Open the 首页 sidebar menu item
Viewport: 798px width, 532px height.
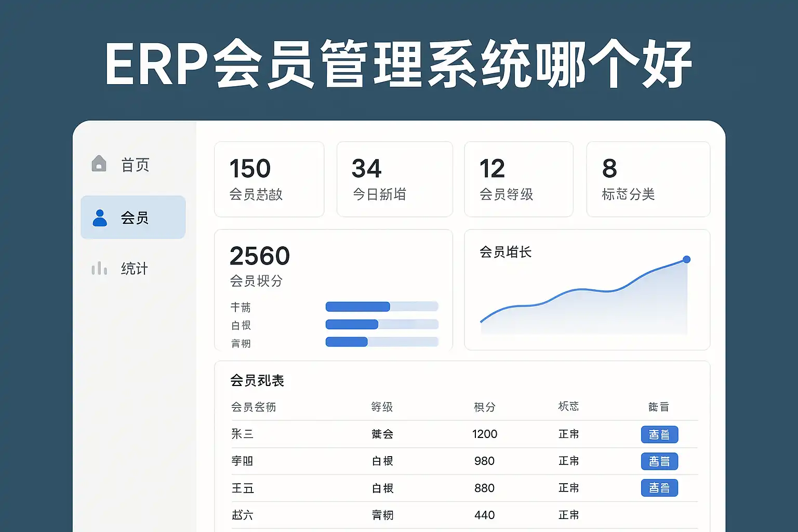click(x=135, y=165)
